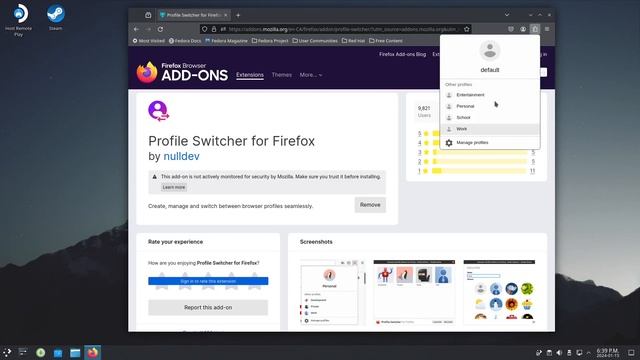The width and height of the screenshot is (640, 360).
Task: Open Host Remote Play desktop shortcut
Action: [x=19, y=20]
